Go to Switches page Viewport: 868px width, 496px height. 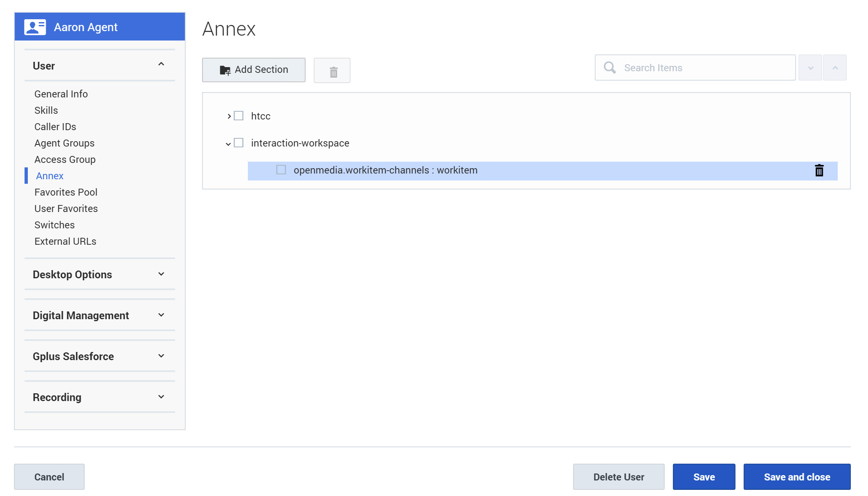[54, 225]
